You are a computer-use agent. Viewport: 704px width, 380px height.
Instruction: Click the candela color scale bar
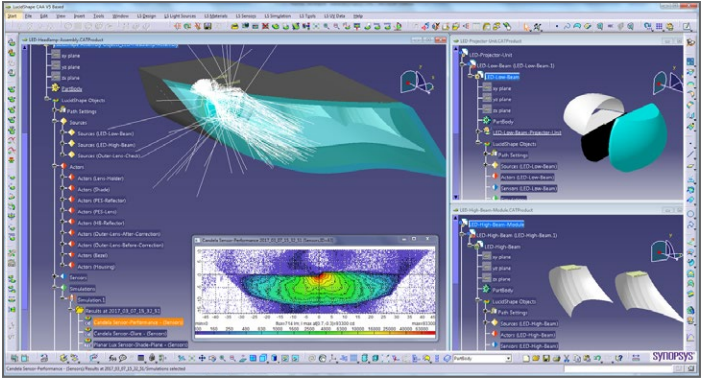pyautogui.click(x=315, y=333)
